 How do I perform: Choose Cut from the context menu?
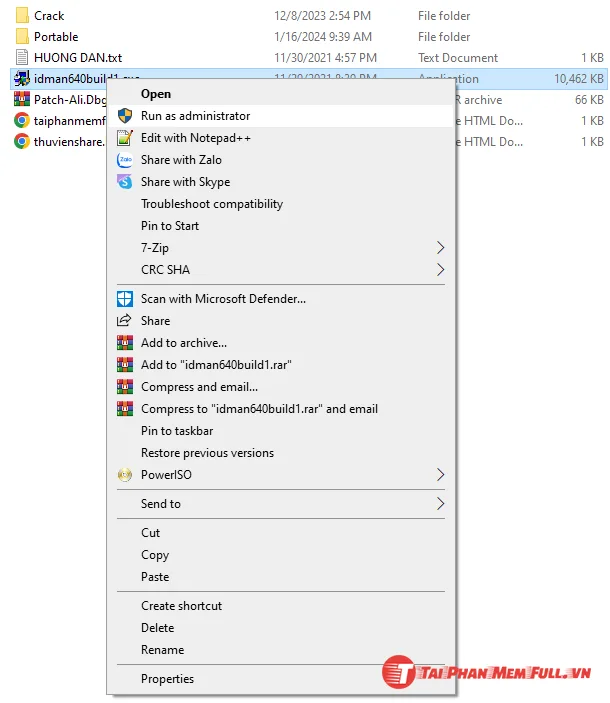tap(281, 533)
